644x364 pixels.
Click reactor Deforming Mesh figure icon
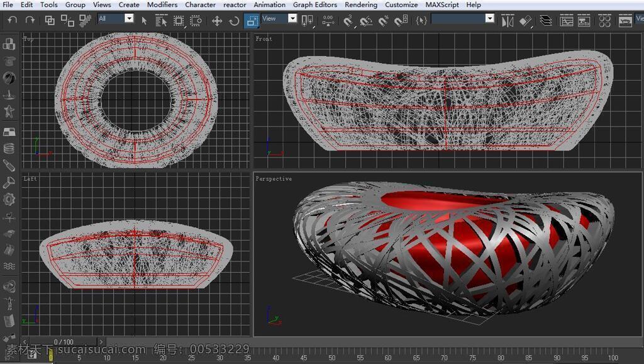coord(9,111)
